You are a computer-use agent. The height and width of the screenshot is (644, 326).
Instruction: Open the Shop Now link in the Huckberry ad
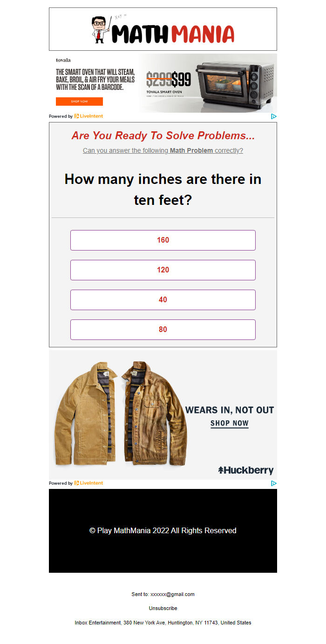(230, 424)
